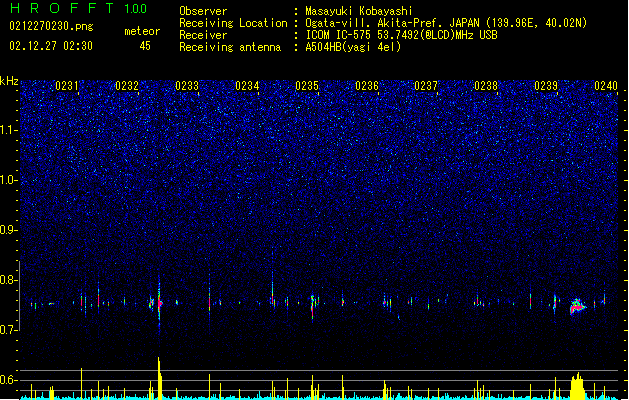This screenshot has width=629, height=400.
Task: Click the kHz axis unit label
Action: tap(9, 81)
